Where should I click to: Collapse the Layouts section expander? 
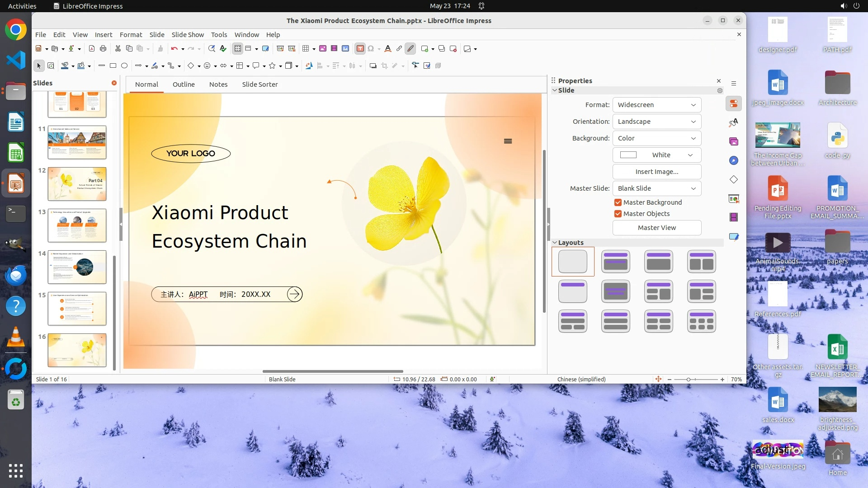555,243
